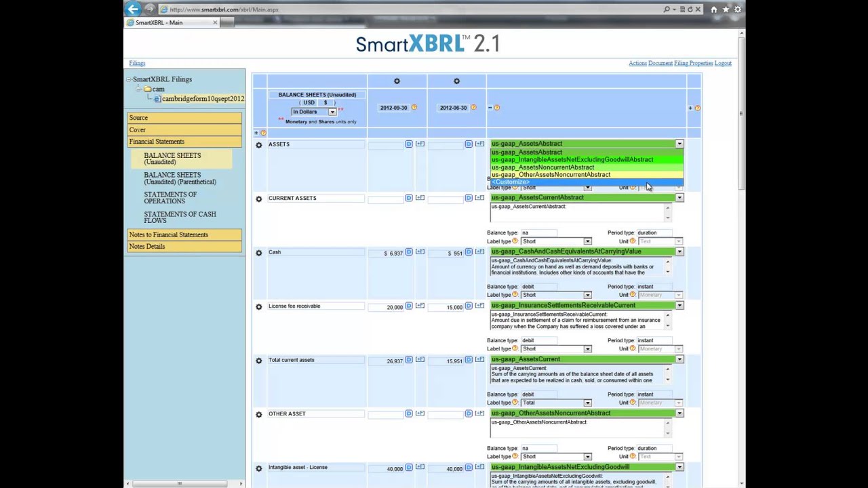868x488 pixels.
Task: Open us-gaap_OtherAssetsNoncurrentAbstract element dropdown
Action: [x=679, y=413]
